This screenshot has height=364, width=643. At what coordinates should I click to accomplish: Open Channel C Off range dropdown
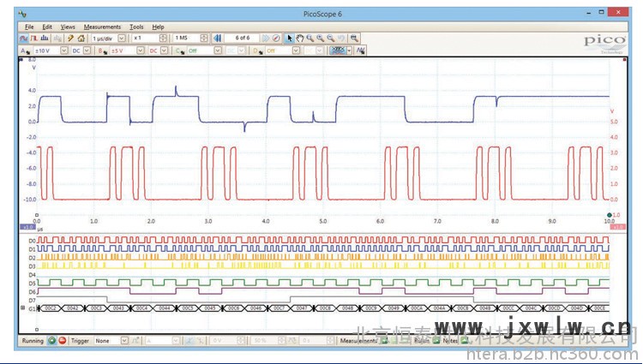(218, 51)
